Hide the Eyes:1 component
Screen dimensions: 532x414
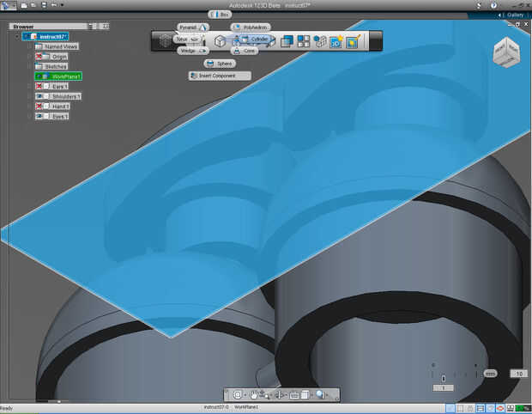[39, 117]
